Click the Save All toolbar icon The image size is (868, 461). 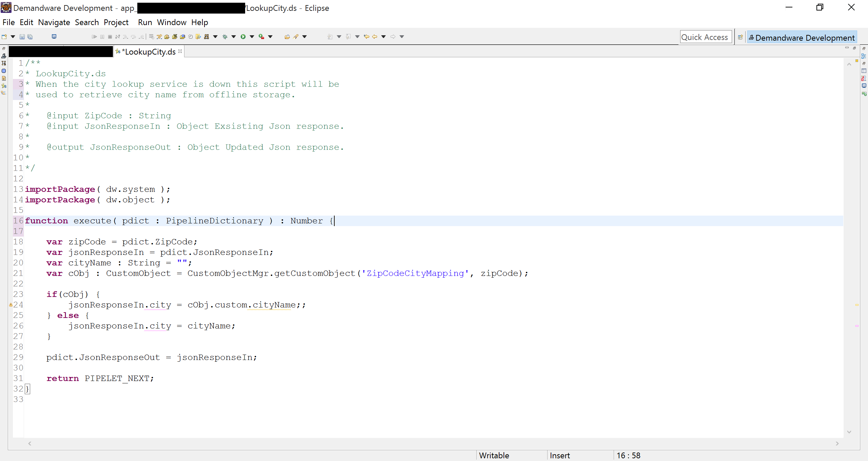[30, 36]
